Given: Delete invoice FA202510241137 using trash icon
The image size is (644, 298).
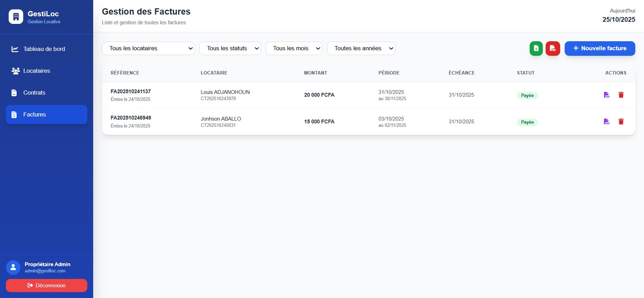Looking at the screenshot, I should (621, 95).
